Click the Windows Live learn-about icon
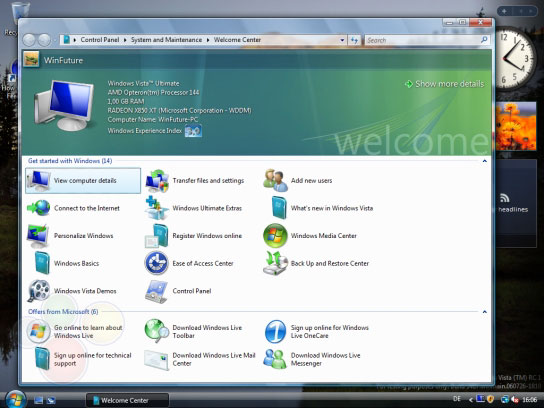The width and height of the screenshot is (544, 408). pyautogui.click(x=39, y=332)
